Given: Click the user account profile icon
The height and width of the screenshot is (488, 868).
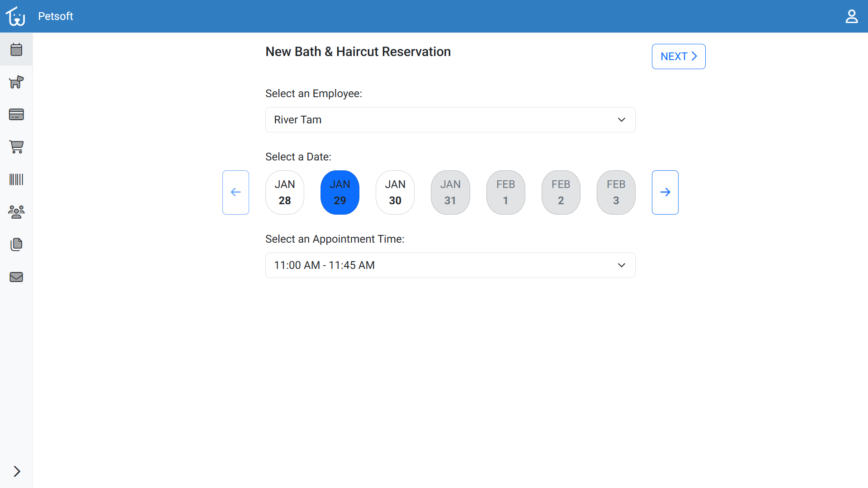Looking at the screenshot, I should coord(852,16).
